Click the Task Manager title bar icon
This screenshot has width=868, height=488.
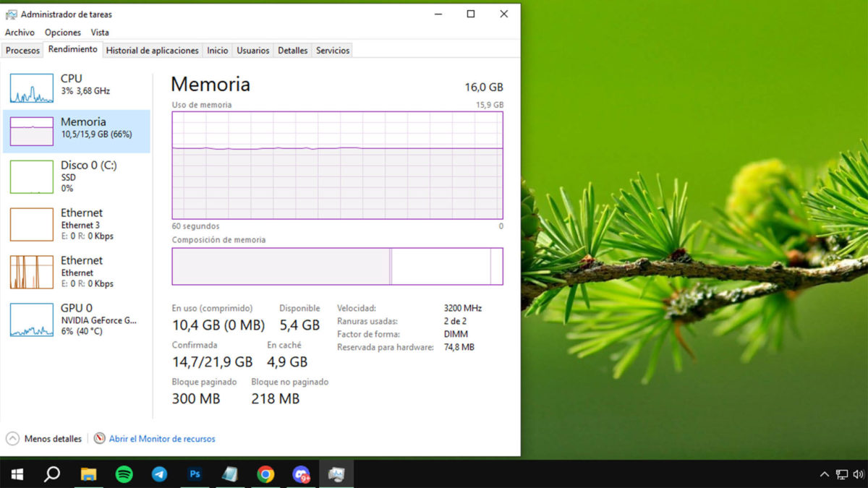pyautogui.click(x=11, y=14)
